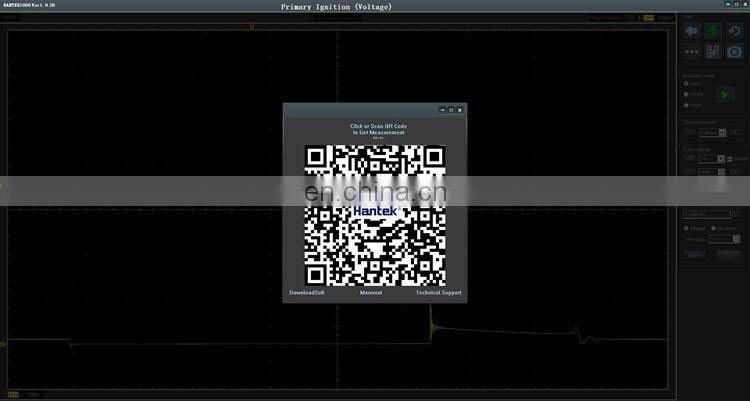Click the Technical Support link

click(x=438, y=293)
